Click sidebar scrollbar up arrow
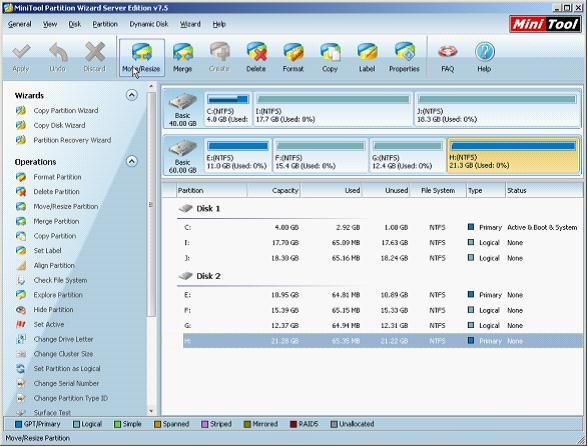The width and height of the screenshot is (588, 447). tap(152, 87)
